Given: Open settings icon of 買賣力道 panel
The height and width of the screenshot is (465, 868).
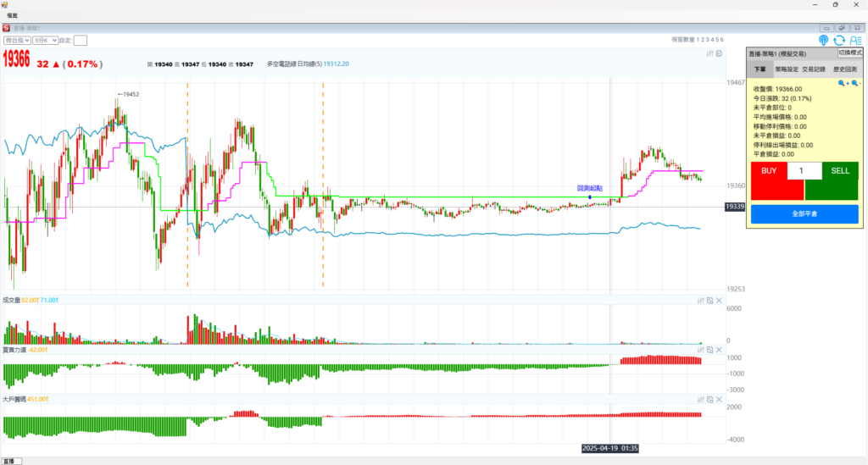Looking at the screenshot, I should pyautogui.click(x=701, y=350).
